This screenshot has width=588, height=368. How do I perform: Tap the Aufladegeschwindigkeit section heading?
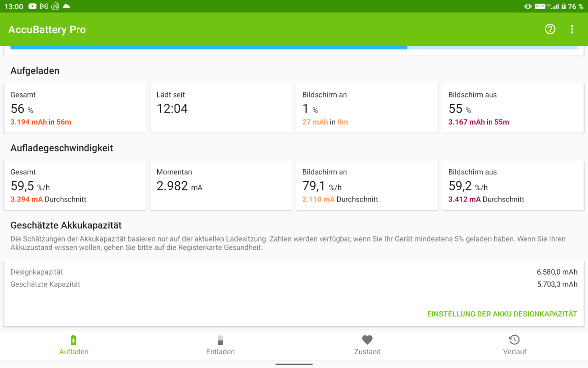click(x=62, y=148)
